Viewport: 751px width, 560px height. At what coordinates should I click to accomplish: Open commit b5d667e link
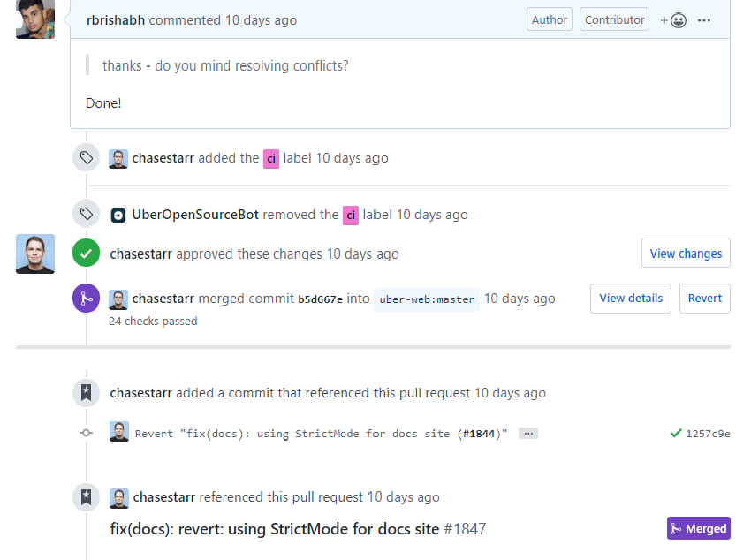click(320, 299)
